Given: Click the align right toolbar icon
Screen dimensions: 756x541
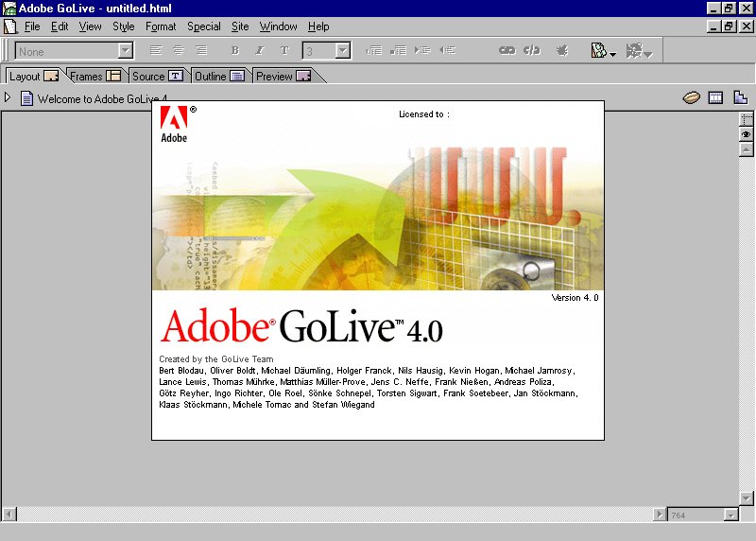Looking at the screenshot, I should [201, 50].
